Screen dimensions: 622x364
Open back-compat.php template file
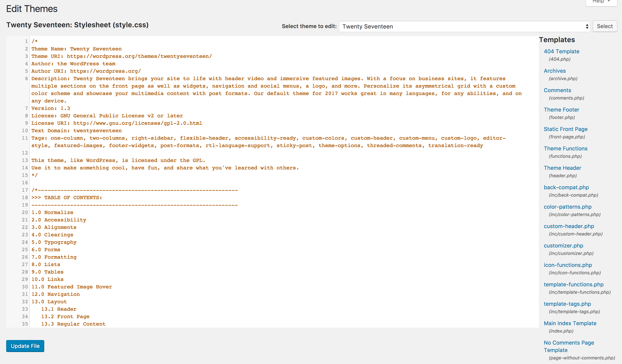click(566, 187)
